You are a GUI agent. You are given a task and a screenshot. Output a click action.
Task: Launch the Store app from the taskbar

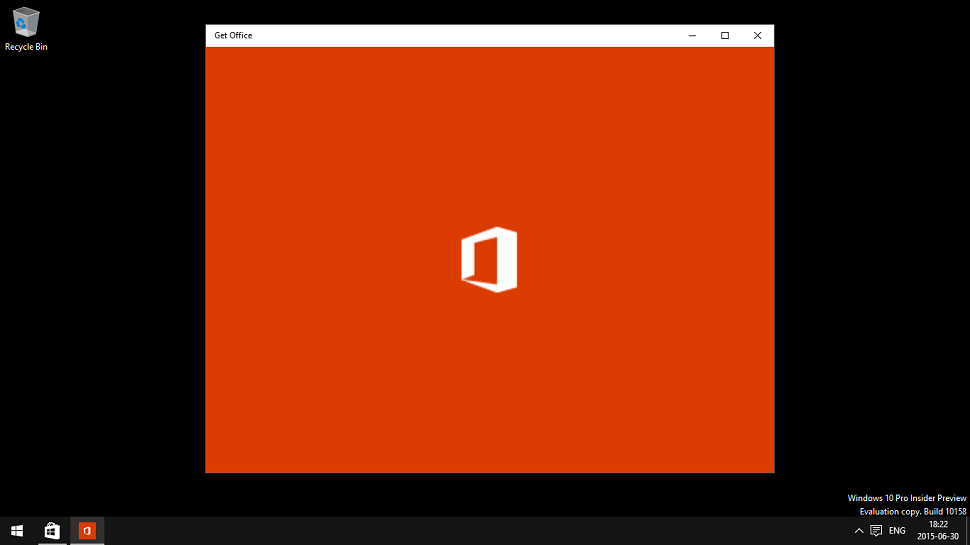52,530
